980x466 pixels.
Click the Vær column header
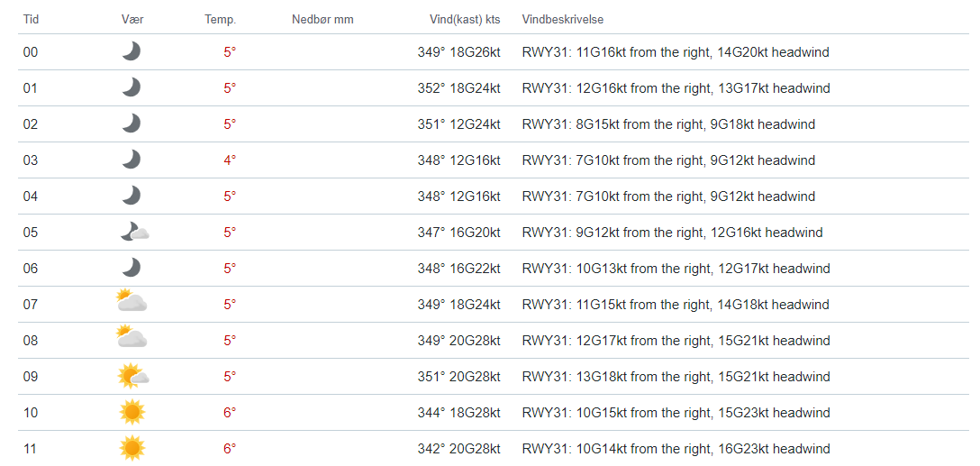pyautogui.click(x=132, y=19)
